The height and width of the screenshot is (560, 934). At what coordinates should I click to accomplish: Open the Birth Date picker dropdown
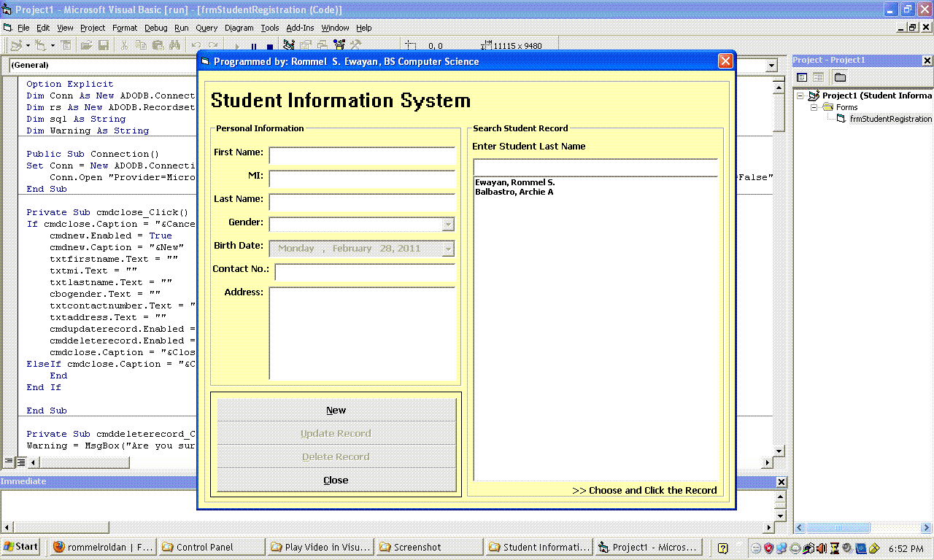coord(448,249)
